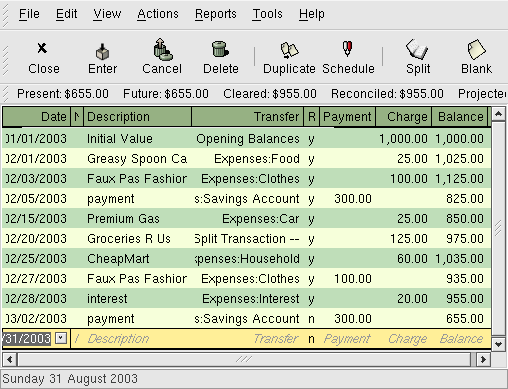Select the Expenses:Interest transfer cell

[247, 299]
